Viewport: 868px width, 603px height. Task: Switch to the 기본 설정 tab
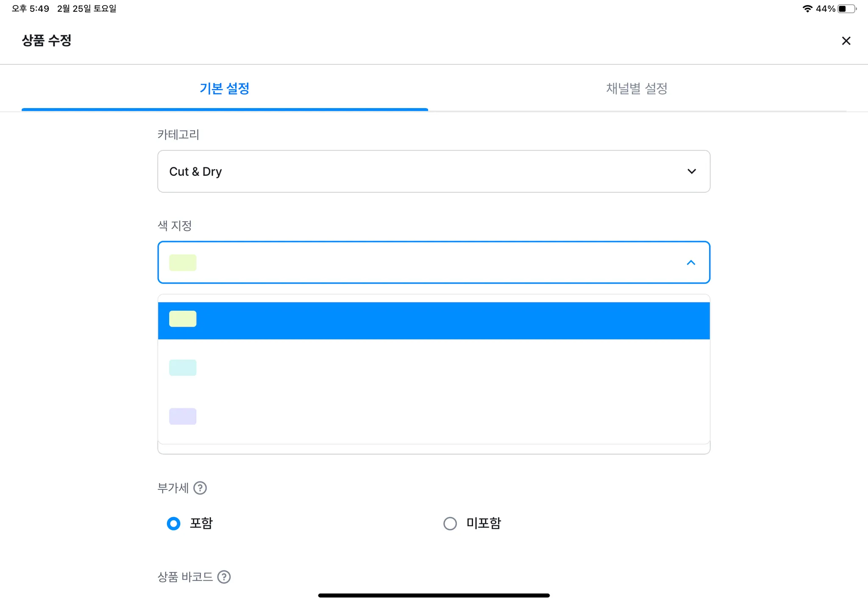pos(225,89)
